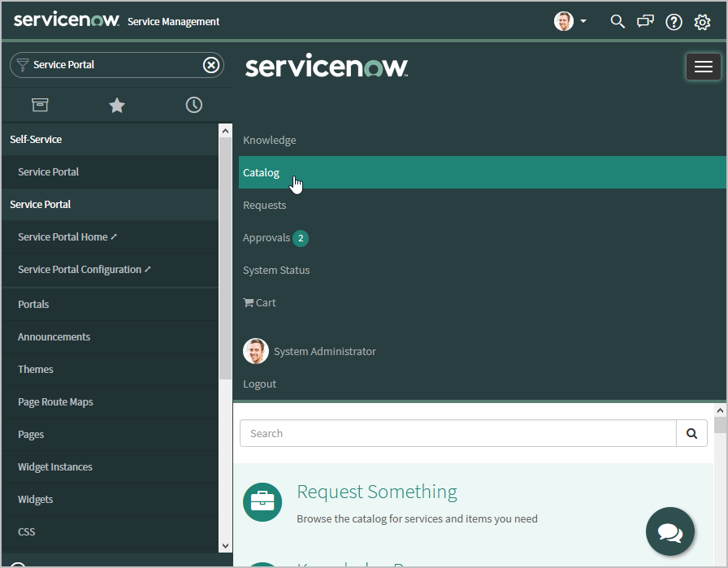Click the sidebar navigation scrollbar down arrow

coord(226,546)
